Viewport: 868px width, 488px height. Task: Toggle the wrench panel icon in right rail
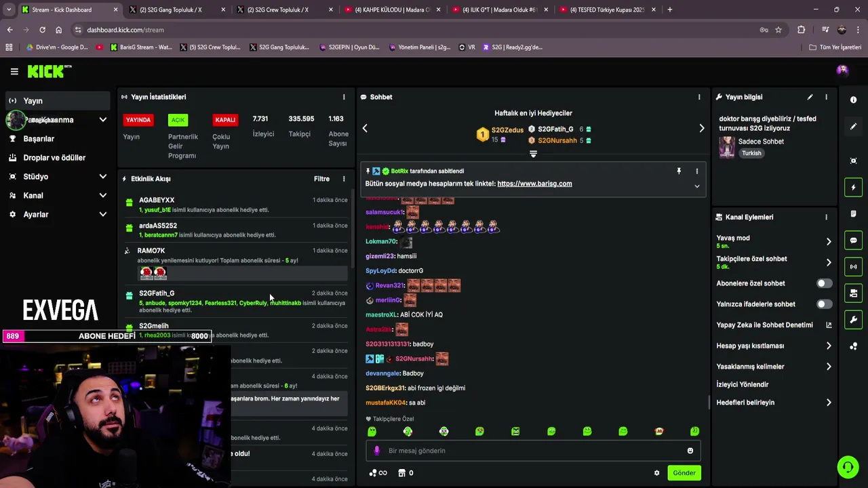(x=853, y=320)
